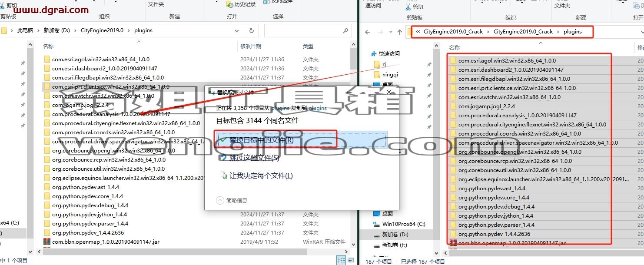
Task: Click the search box in left window
Action: pyautogui.click(x=307, y=31)
